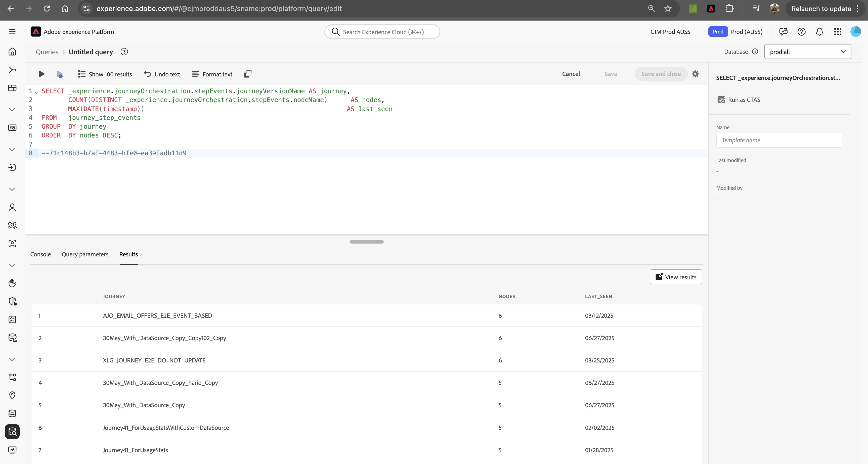This screenshot has width=868, height=464.
Task: Open query settings gear icon
Action: [695, 74]
